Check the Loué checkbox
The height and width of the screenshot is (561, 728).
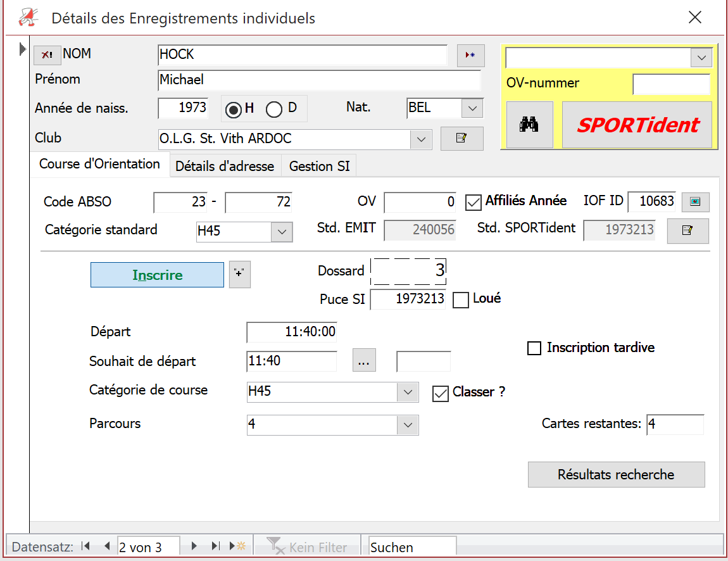click(x=461, y=299)
